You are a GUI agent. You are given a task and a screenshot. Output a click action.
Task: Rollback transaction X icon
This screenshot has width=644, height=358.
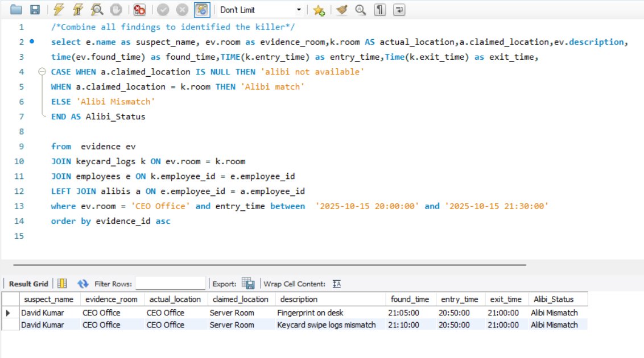(x=182, y=10)
